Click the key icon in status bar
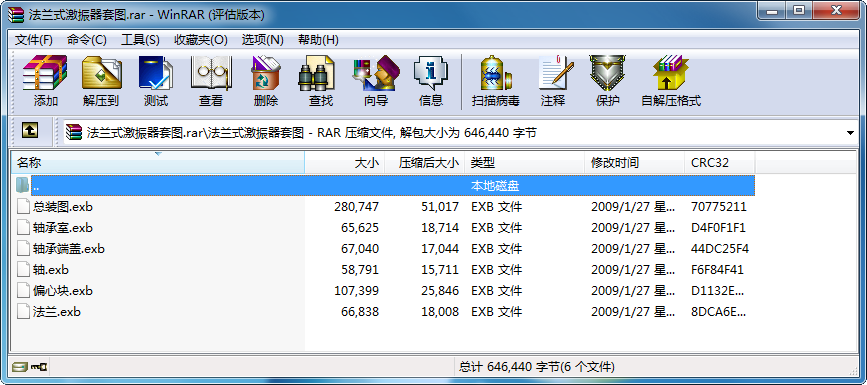 tap(39, 367)
